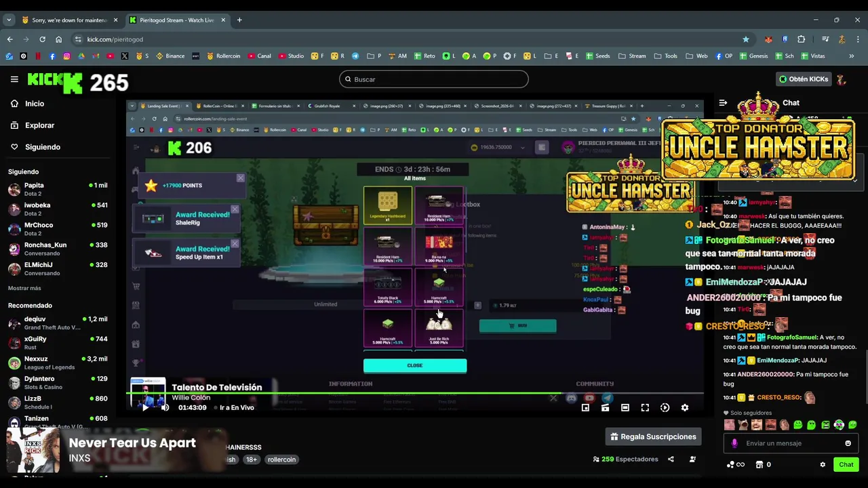
Task: Collapse the chat panel arrow icon
Action: tap(723, 103)
